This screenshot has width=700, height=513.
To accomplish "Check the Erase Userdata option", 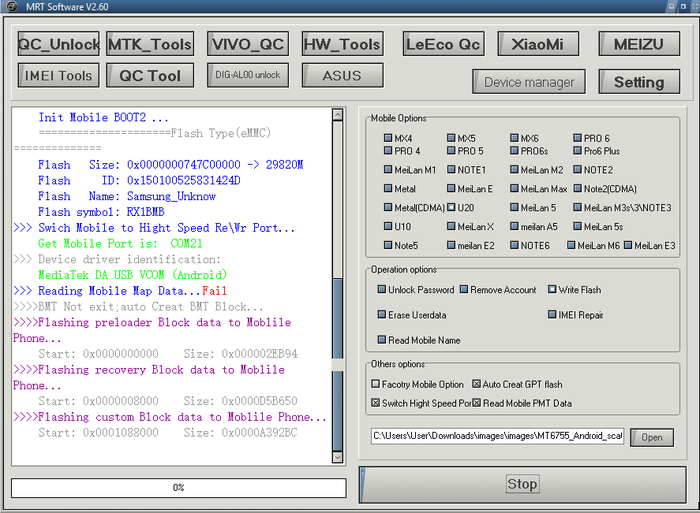I will click(x=383, y=315).
